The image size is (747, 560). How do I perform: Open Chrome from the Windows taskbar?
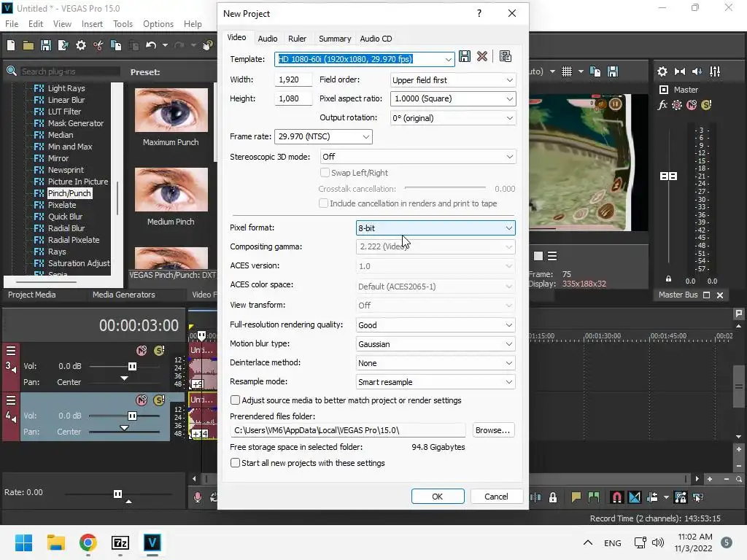pyautogui.click(x=88, y=542)
